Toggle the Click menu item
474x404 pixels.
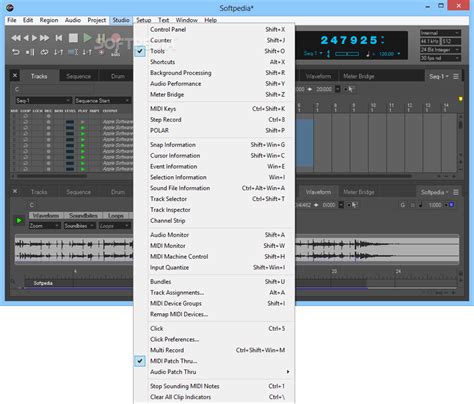tap(214, 329)
